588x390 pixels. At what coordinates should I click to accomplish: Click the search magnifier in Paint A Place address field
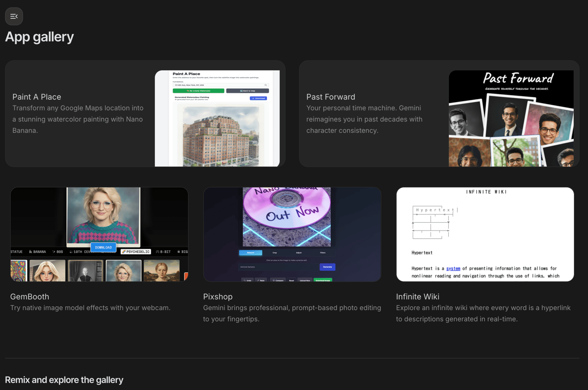coord(266,85)
